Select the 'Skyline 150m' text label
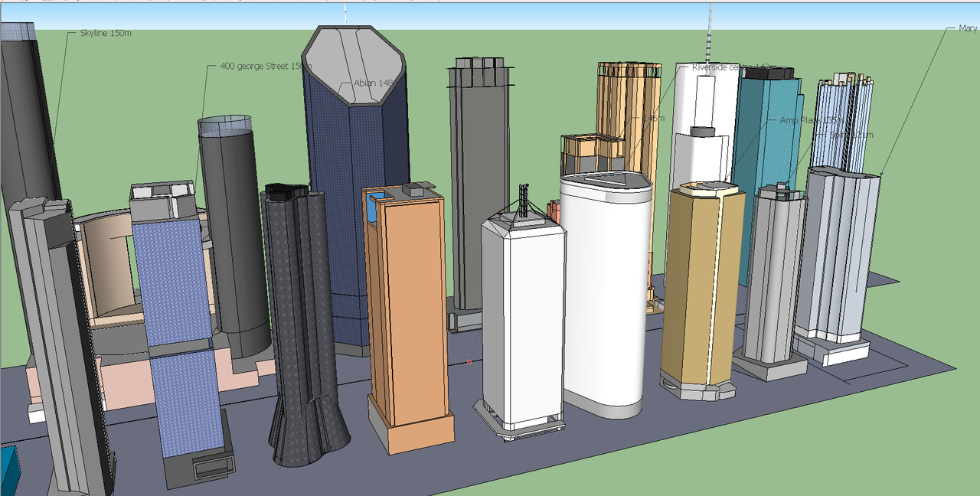980x496 pixels. [106, 33]
